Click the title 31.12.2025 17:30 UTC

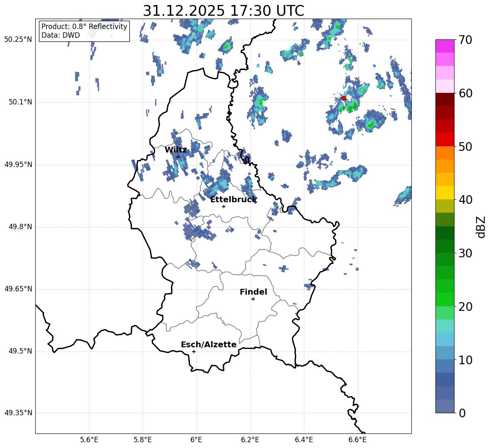coord(224,11)
